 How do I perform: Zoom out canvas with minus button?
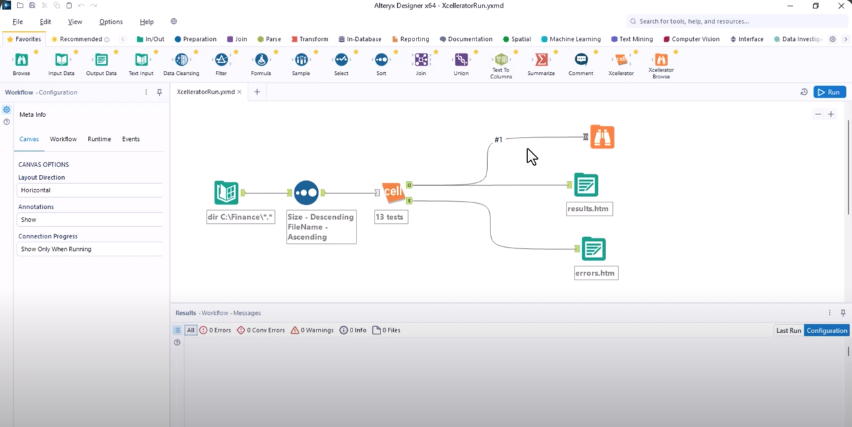point(818,114)
